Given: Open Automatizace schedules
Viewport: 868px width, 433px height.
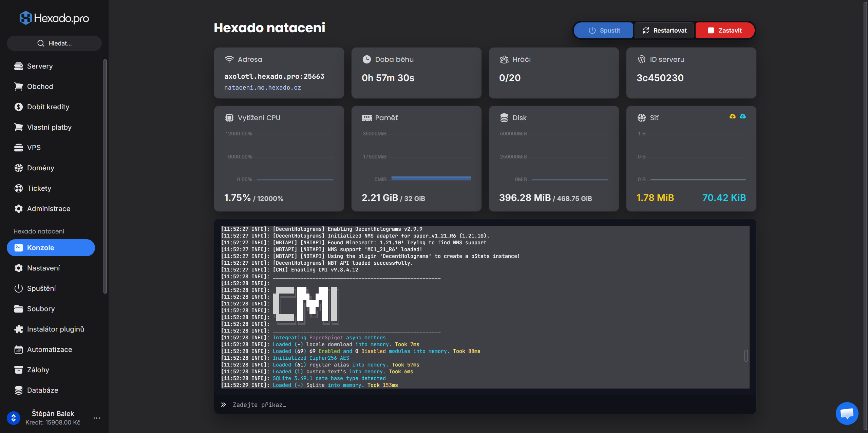Looking at the screenshot, I should coord(51,350).
